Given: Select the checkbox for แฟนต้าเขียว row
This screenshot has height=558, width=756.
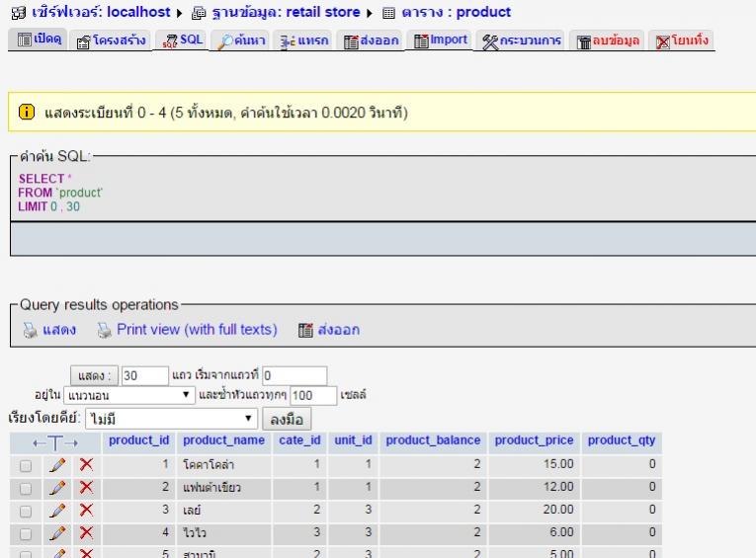Looking at the screenshot, I should pos(26,488).
